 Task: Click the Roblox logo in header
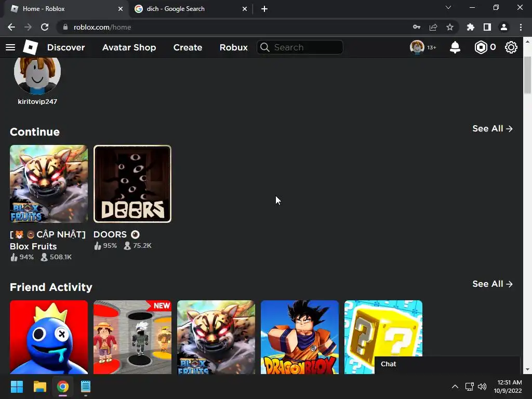pos(30,47)
